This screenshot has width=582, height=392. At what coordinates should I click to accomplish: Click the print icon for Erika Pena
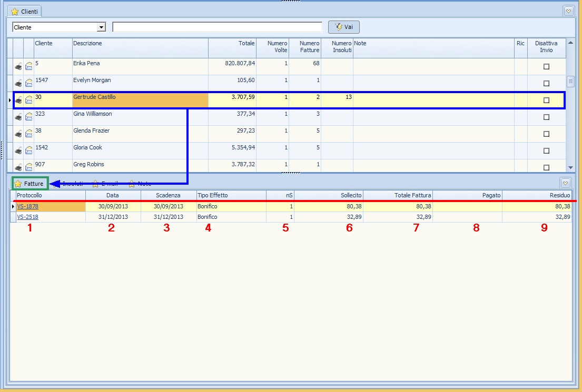click(x=18, y=67)
